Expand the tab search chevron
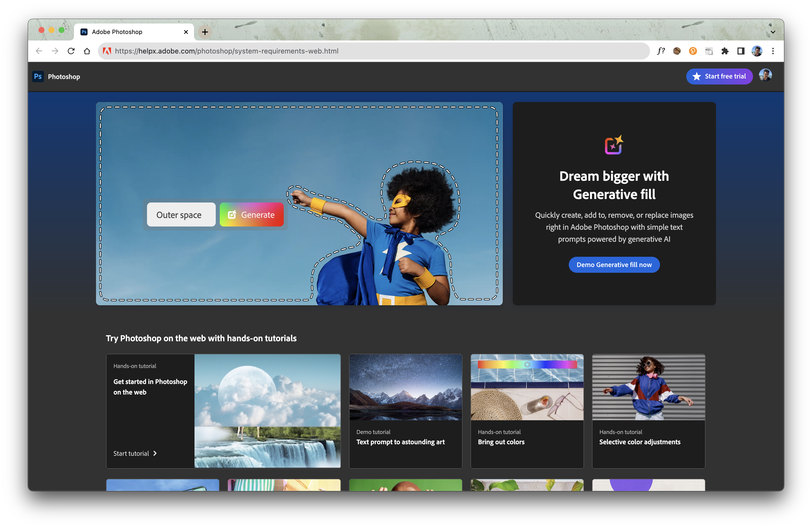 tap(773, 32)
